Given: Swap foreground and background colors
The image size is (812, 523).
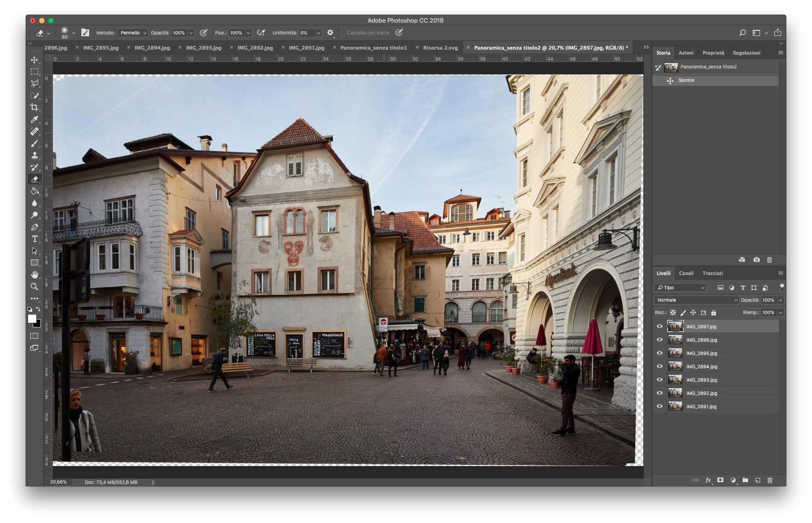Looking at the screenshot, I should click(38, 309).
